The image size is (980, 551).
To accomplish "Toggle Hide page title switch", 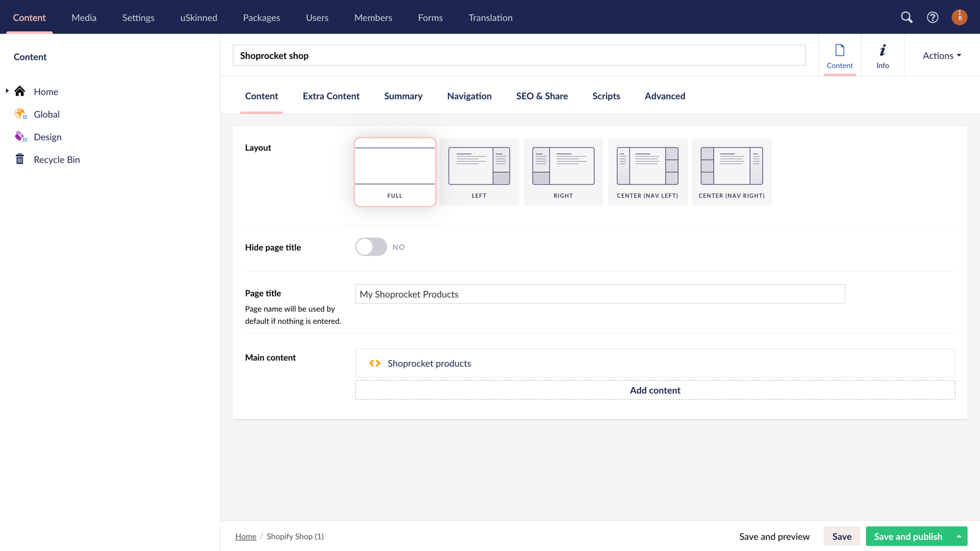I will pyautogui.click(x=371, y=247).
